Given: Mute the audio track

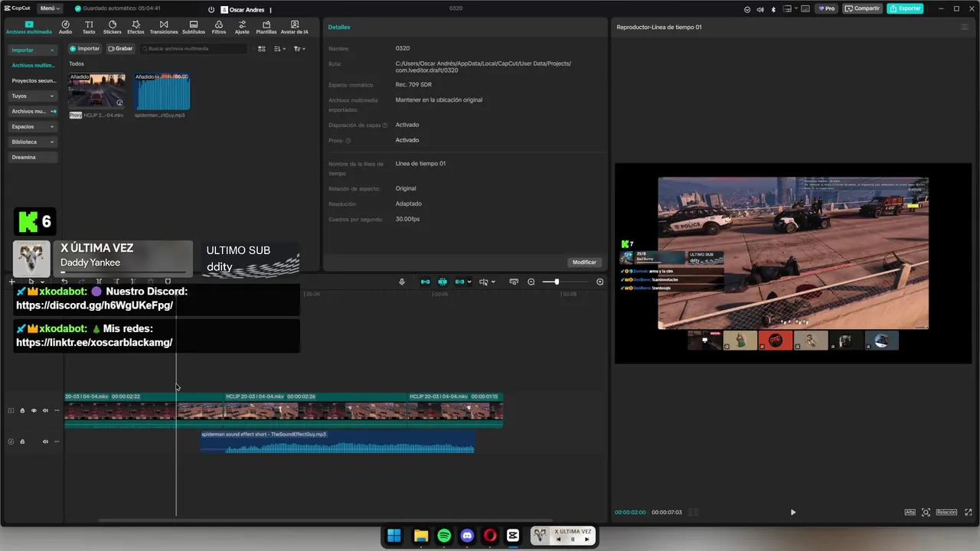Looking at the screenshot, I should (45, 442).
